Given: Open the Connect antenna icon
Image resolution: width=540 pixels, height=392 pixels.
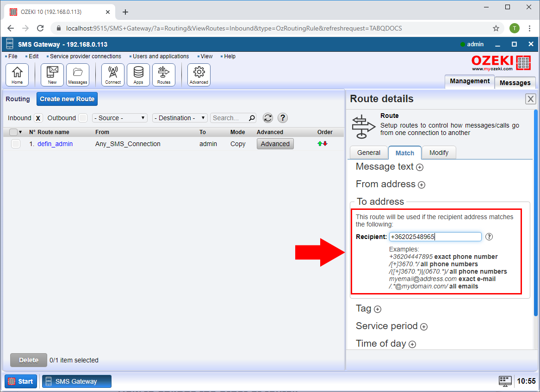Looking at the screenshot, I should pos(113,75).
